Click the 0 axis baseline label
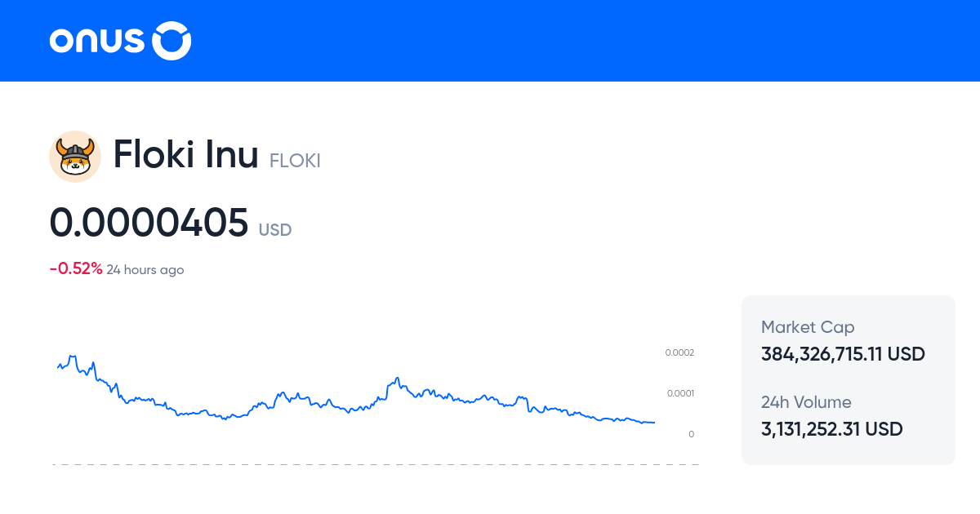This screenshot has width=980, height=514. click(691, 434)
